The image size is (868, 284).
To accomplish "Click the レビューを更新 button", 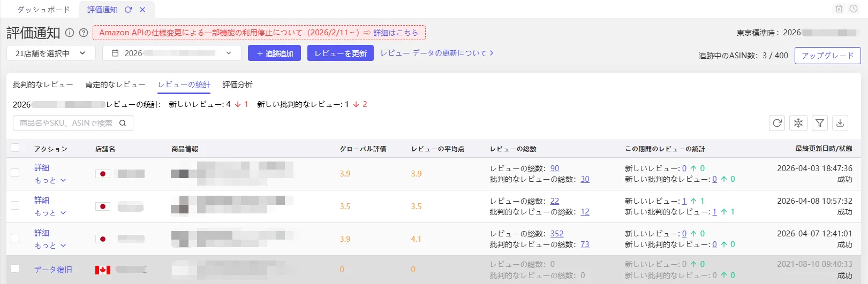I will (341, 53).
